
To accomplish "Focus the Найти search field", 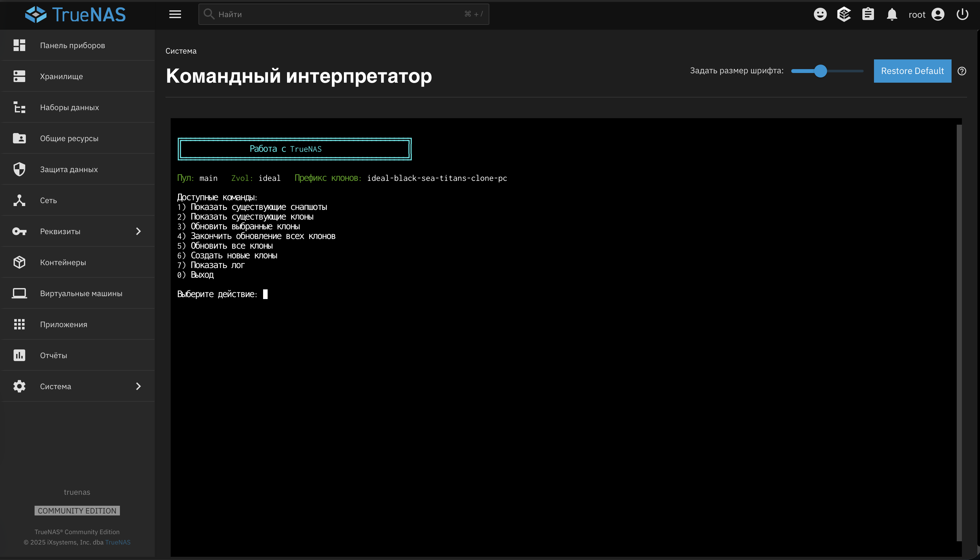I will tap(339, 14).
